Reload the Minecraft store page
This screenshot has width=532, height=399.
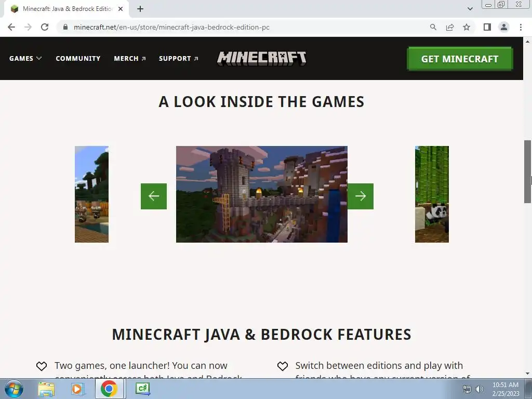(x=45, y=27)
